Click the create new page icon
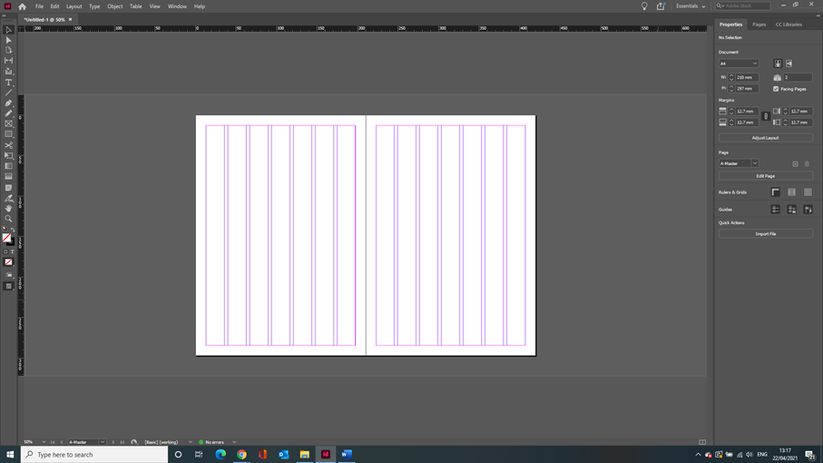This screenshot has height=463, width=823. click(x=795, y=164)
